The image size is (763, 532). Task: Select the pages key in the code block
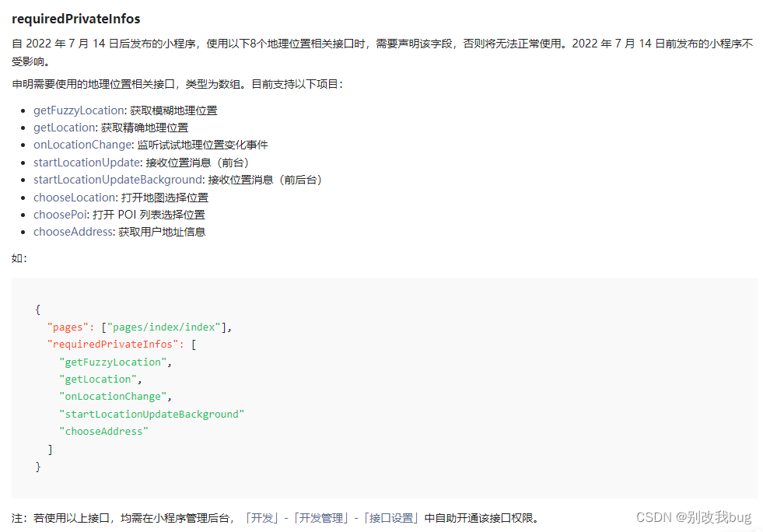[x=68, y=327]
